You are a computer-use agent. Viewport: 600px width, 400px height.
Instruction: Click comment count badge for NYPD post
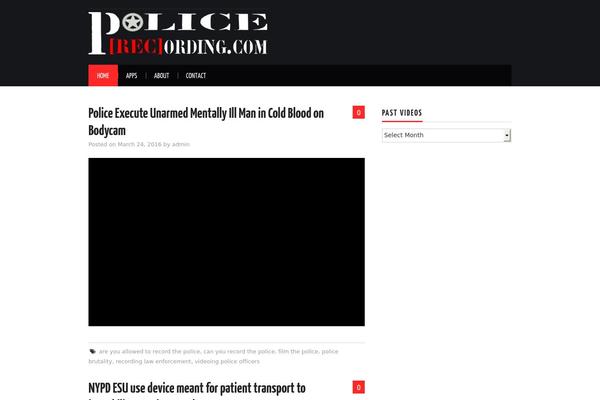(359, 387)
